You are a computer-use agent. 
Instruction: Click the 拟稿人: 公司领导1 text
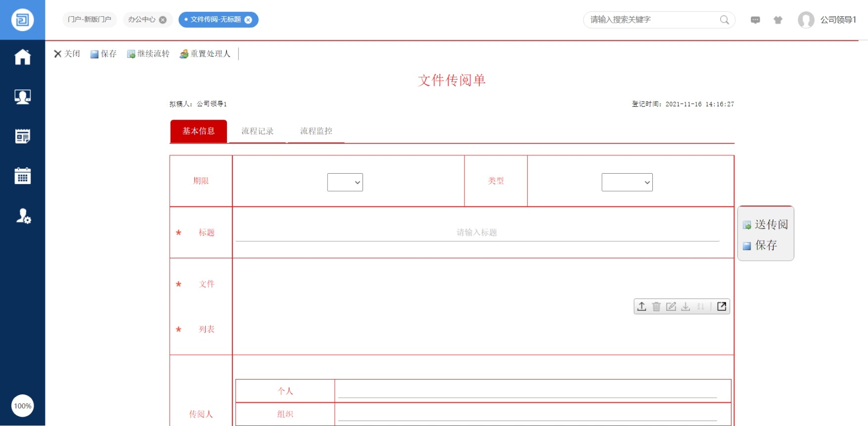click(198, 104)
